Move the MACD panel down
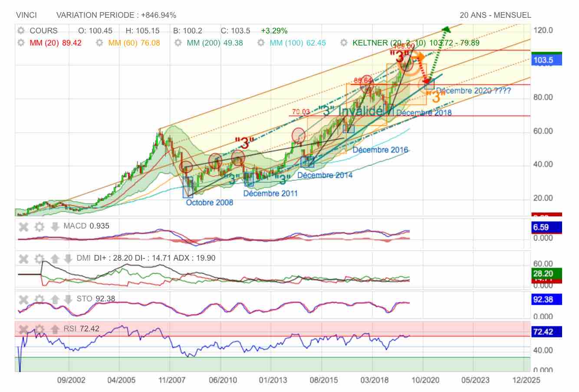Image resolution: width=579 pixels, height=392 pixels. click(x=55, y=226)
